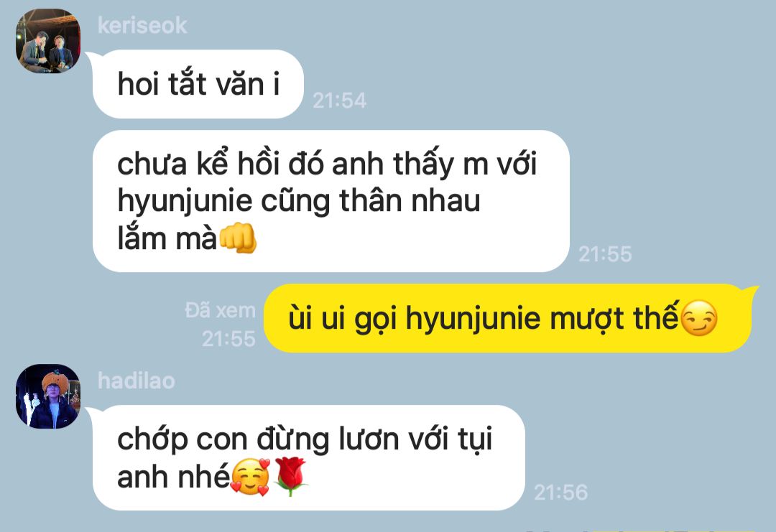Select the message mentioning hyunjunie cũng thân nhau
Viewport: 776px width, 532px height.
click(x=331, y=201)
